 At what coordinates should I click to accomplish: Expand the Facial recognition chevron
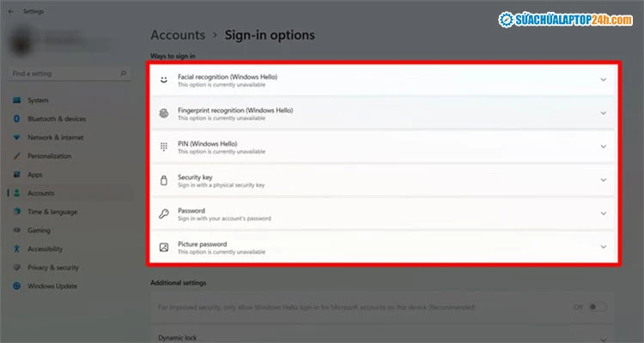[x=603, y=80]
